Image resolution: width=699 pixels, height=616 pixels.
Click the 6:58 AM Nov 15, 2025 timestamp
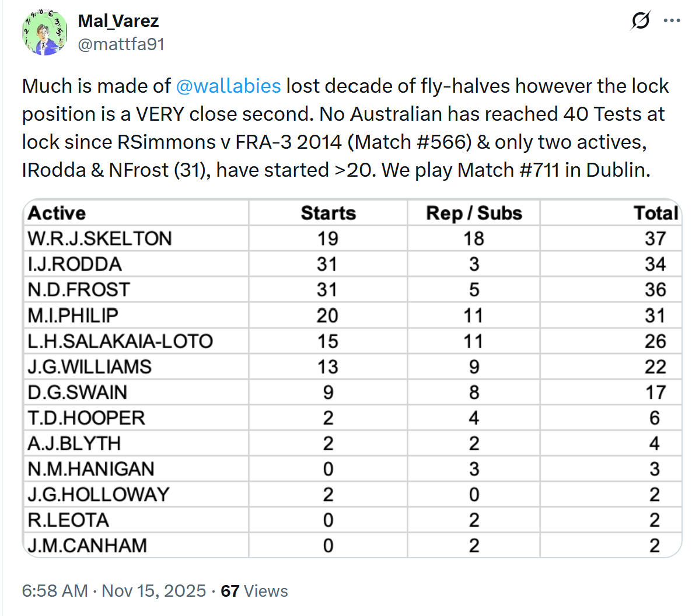pos(114,591)
